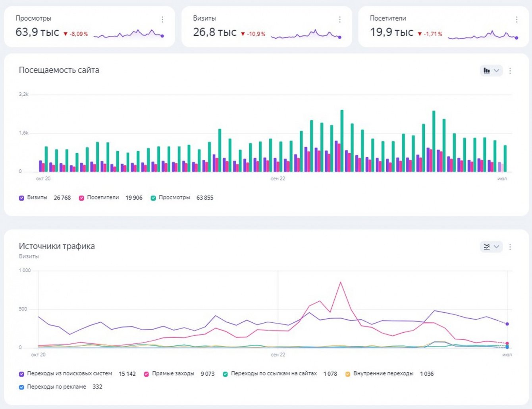Screen dimensions: 532x409
Task: Uncheck the Визиты legend checkbox
Action: (x=22, y=198)
